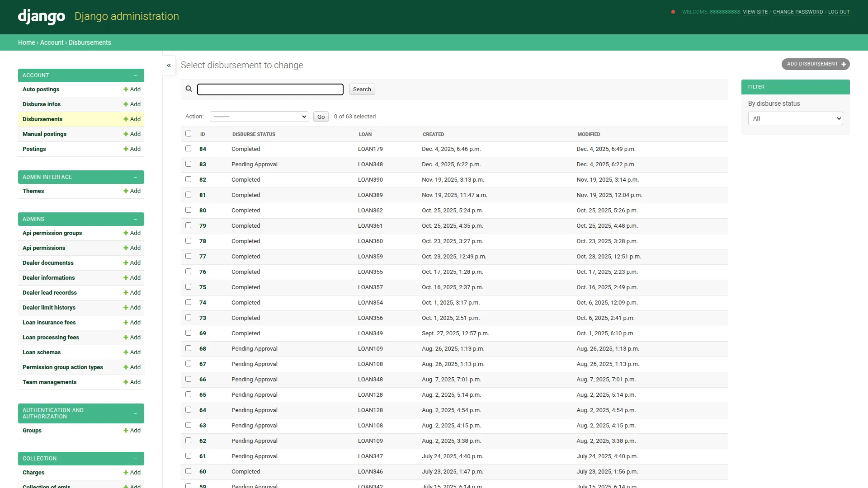Click Add beside Dealer limit historys
This screenshot has height=488, width=868.
pos(132,308)
